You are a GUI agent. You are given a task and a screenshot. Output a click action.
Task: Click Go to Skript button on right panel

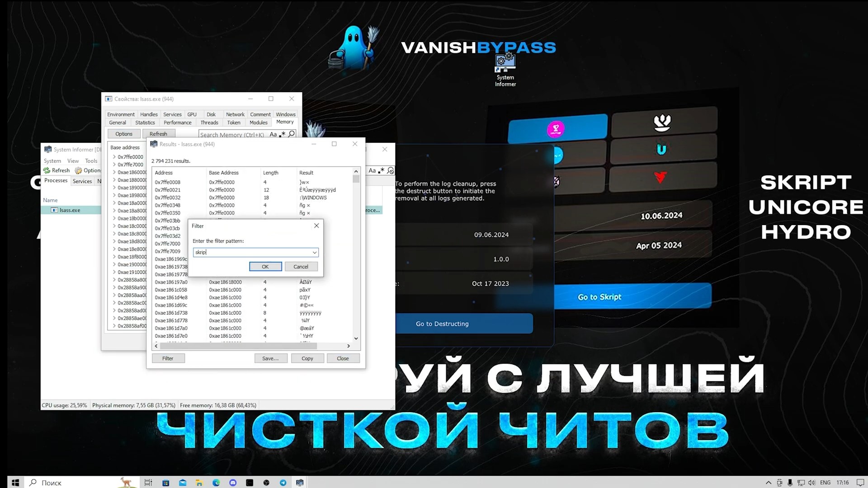(x=599, y=297)
